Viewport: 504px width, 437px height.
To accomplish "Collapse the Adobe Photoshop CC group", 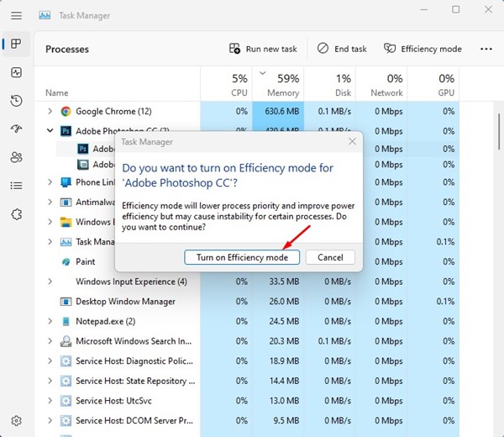I will [50, 130].
